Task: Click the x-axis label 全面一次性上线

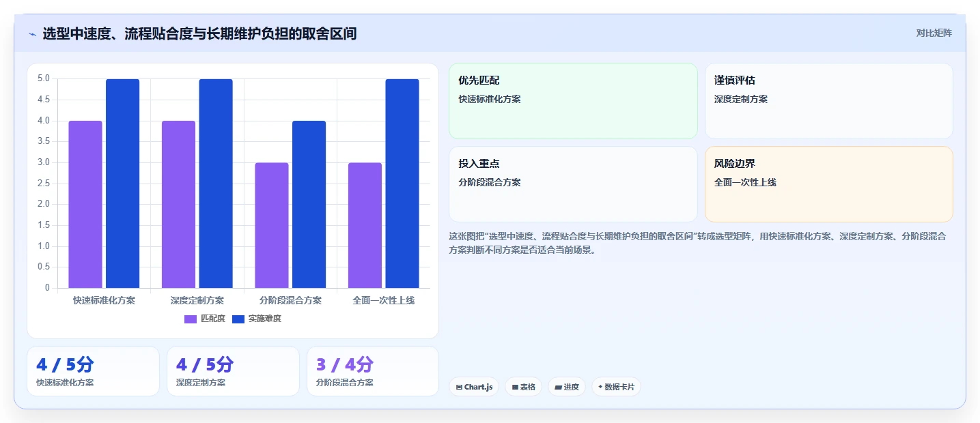Action: point(384,300)
